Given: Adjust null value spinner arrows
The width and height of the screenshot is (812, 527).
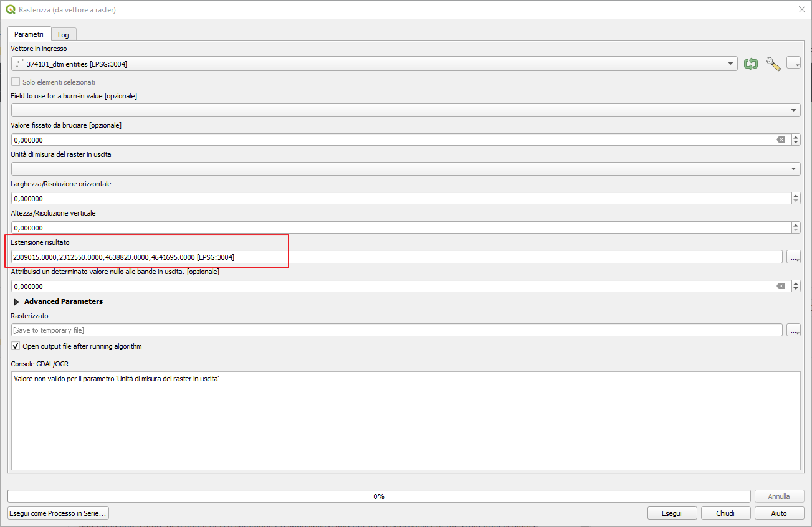Looking at the screenshot, I should (796, 286).
